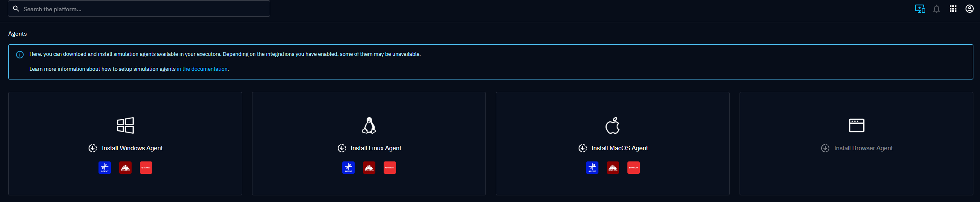Open the apps grid menu

(x=953, y=9)
